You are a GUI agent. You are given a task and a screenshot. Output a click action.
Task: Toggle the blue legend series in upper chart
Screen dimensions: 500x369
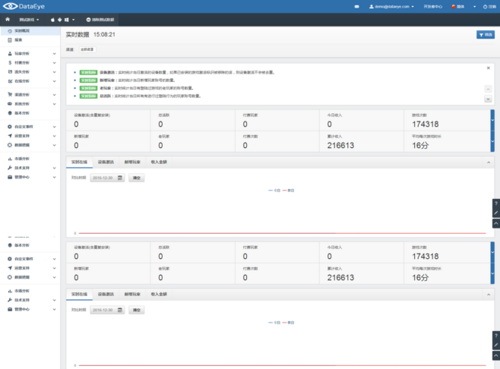tap(274, 191)
